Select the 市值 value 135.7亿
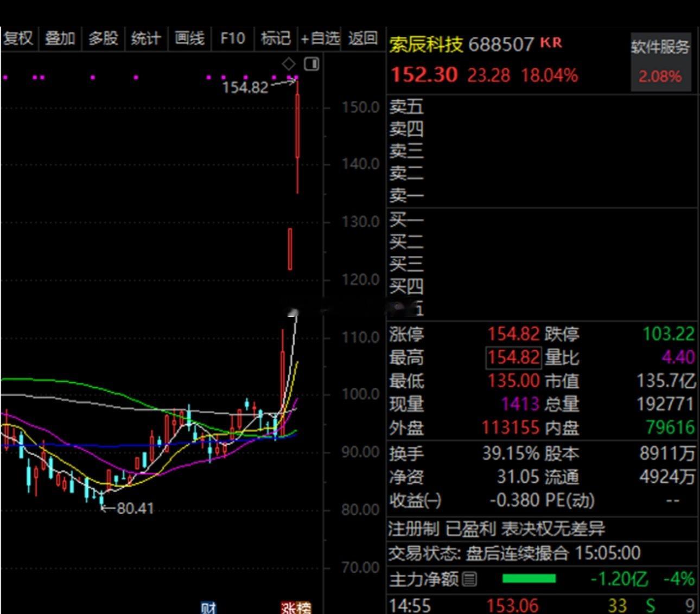This screenshot has width=700, height=614. tap(666, 381)
